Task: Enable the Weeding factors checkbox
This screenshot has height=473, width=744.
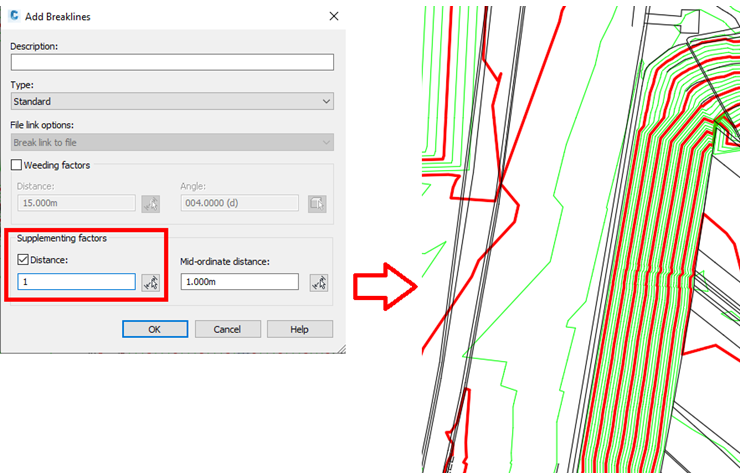Action: 16,165
